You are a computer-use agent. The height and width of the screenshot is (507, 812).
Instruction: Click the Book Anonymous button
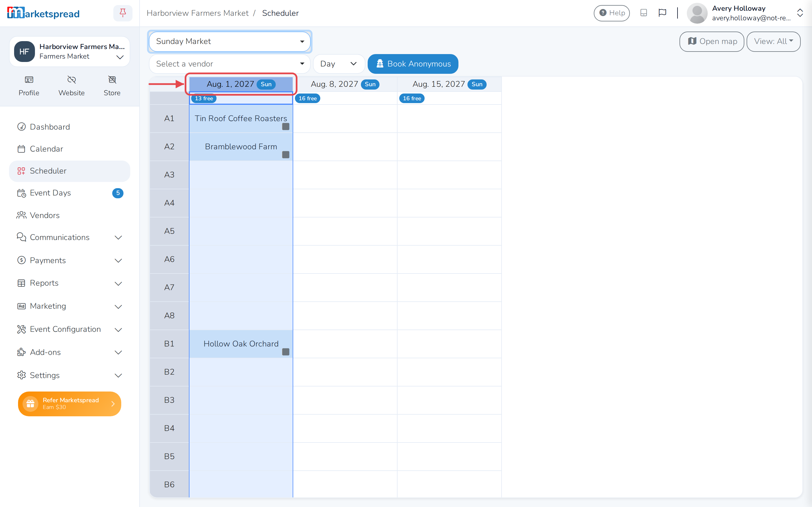413,64
